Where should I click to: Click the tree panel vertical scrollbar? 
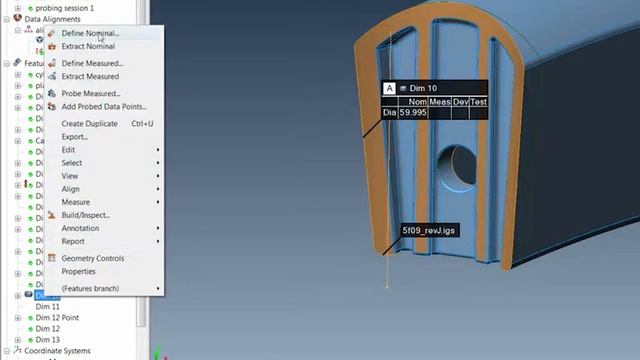click(x=141, y=163)
